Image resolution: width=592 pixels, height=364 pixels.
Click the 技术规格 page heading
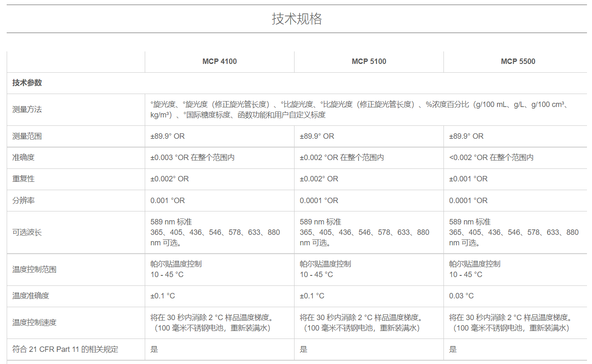pyautogui.click(x=297, y=19)
